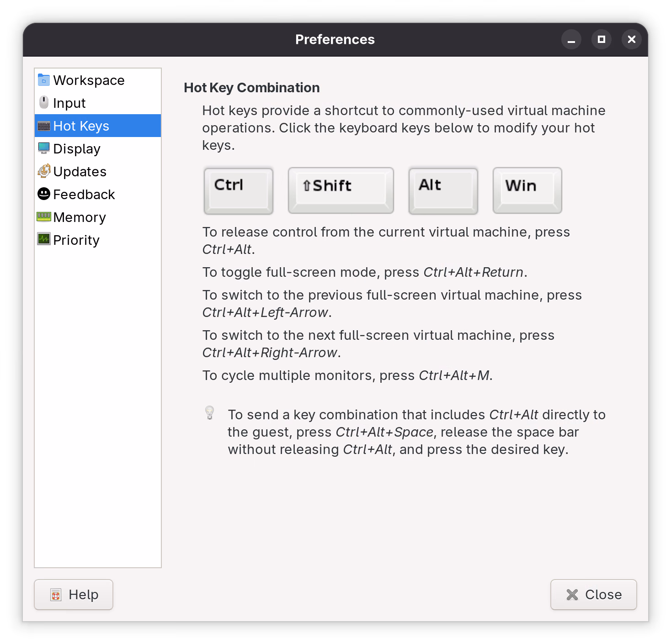Open Workspace settings from the sidebar
Image resolution: width=671 pixels, height=644 pixels.
tap(88, 79)
